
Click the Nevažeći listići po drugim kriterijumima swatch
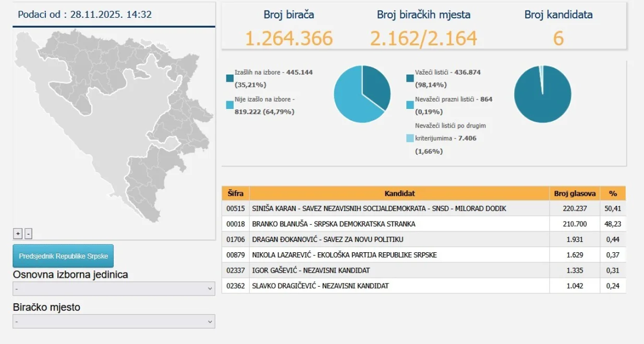point(410,138)
